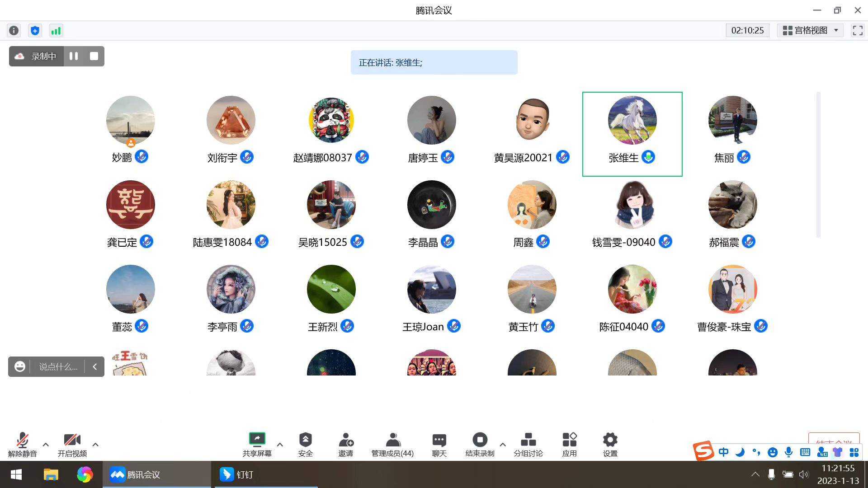Open Breakout Discussion (分组讨论)
868x488 pixels.
(x=528, y=444)
